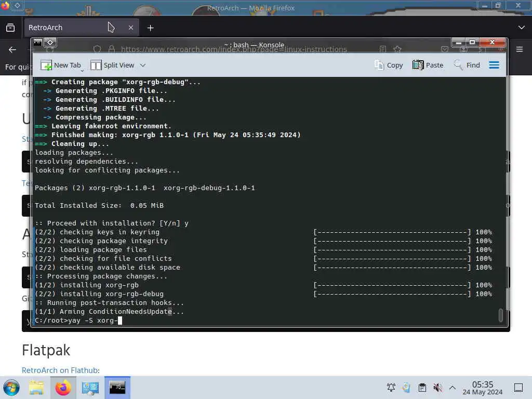Click New Tab in Konsole toolbar

point(61,65)
